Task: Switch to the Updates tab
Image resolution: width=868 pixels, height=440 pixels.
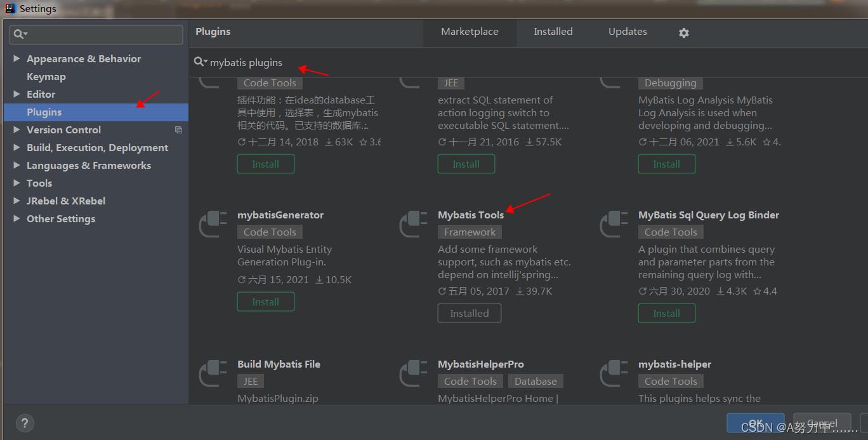Action: pyautogui.click(x=628, y=32)
